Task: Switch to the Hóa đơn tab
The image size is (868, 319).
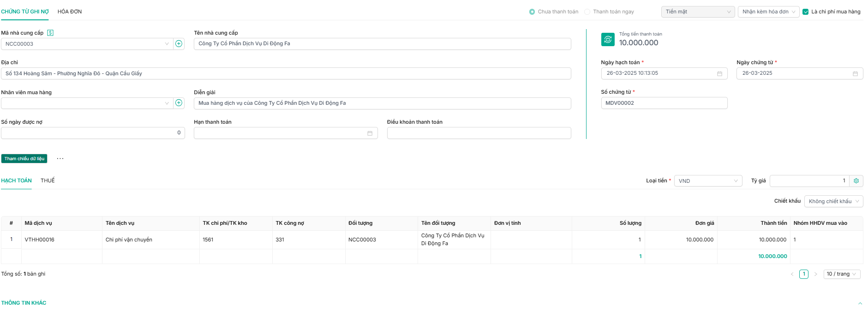Action: 70,12
